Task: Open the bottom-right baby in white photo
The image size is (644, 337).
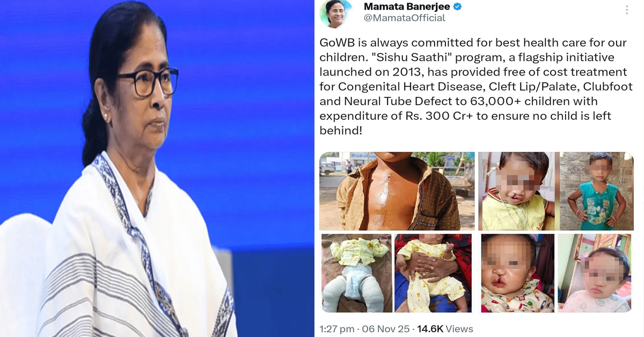Action: pos(594,273)
